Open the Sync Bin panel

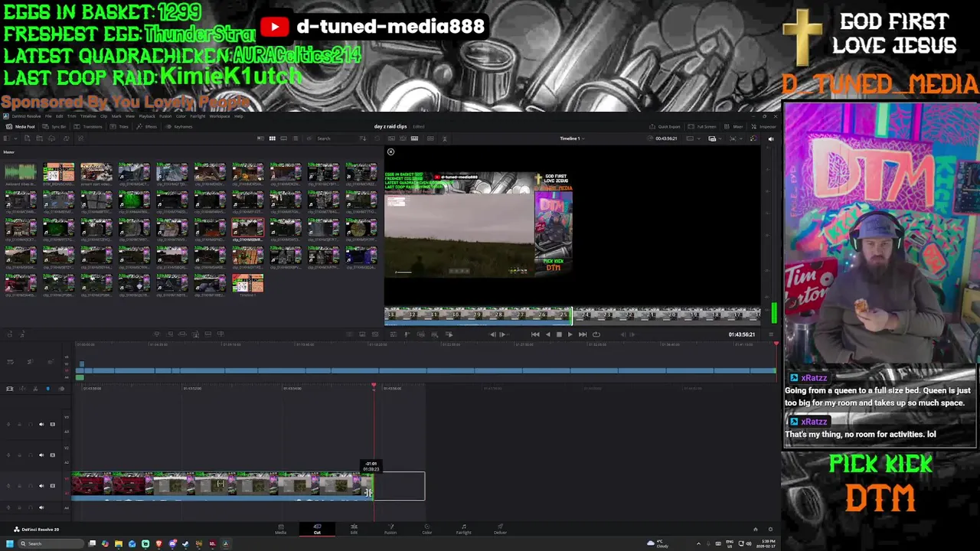click(54, 126)
